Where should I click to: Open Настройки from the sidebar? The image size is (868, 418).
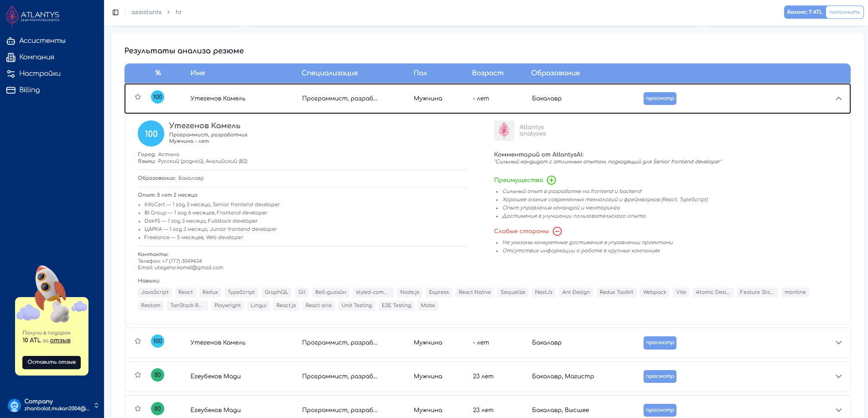coord(40,73)
